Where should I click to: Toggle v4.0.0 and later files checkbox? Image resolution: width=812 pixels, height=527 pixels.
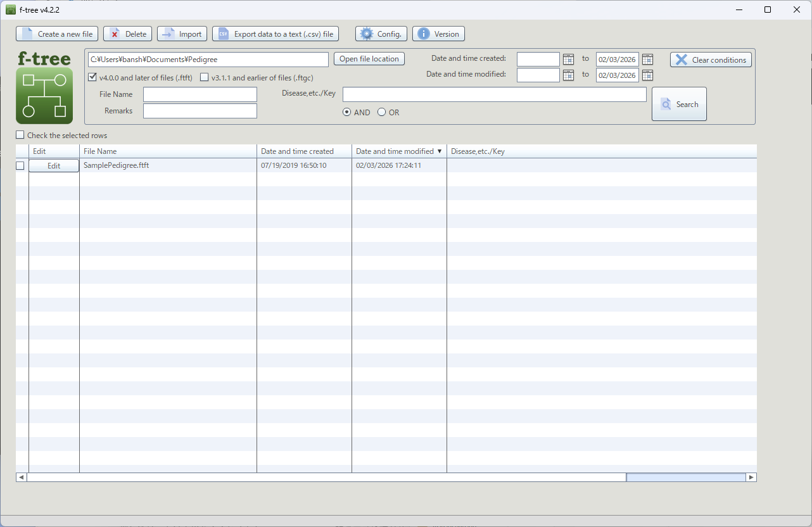[92, 77]
